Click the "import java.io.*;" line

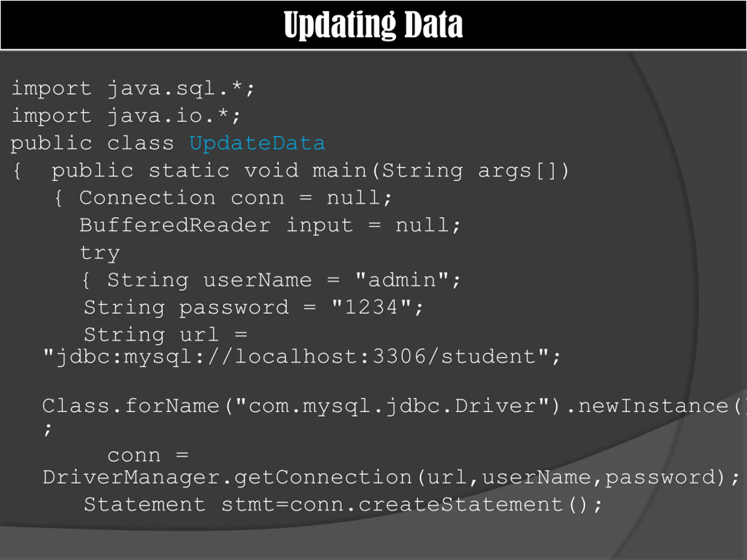pyautogui.click(x=126, y=116)
